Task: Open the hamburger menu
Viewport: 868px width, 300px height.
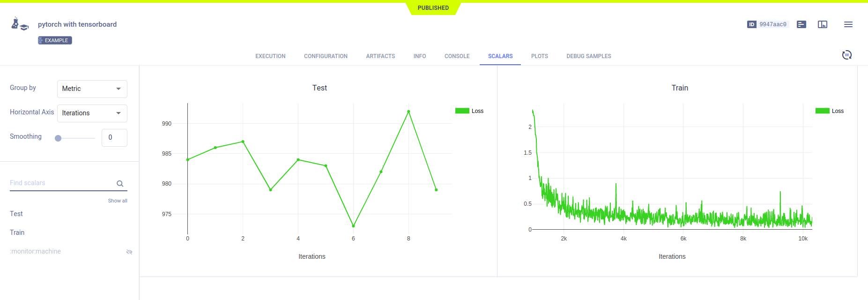Action: tap(848, 24)
